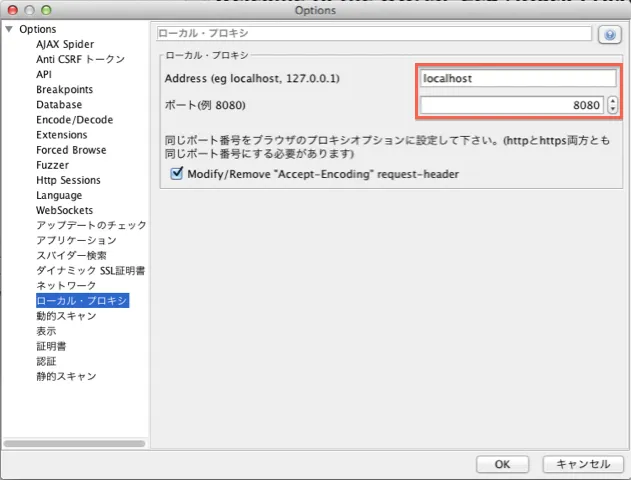Screen dimensions: 631x480
Task: Click the window's red close button
Action: [x=10, y=10]
